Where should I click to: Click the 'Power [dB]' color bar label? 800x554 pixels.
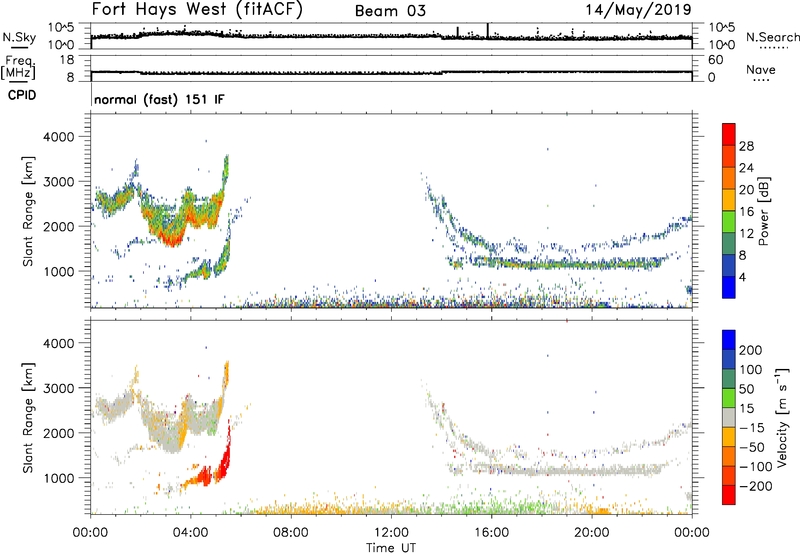click(x=763, y=211)
